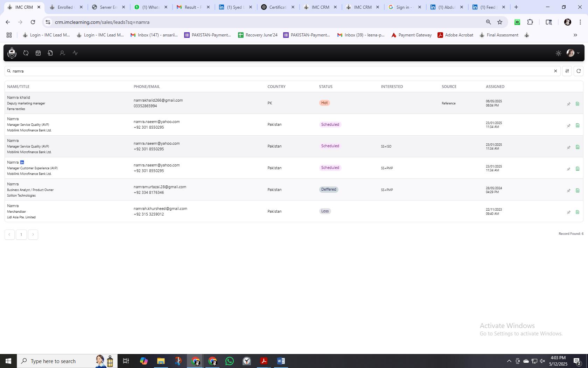Pin the lead interested in SS+ISO
The height and width of the screenshot is (368, 588).
[x=568, y=147]
